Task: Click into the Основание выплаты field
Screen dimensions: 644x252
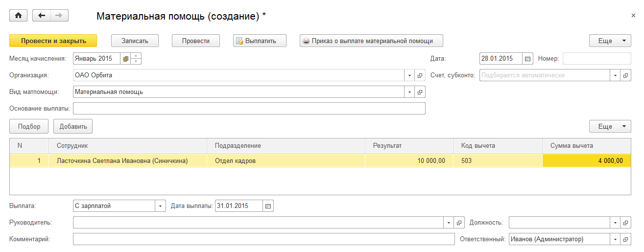Action: 249,108
